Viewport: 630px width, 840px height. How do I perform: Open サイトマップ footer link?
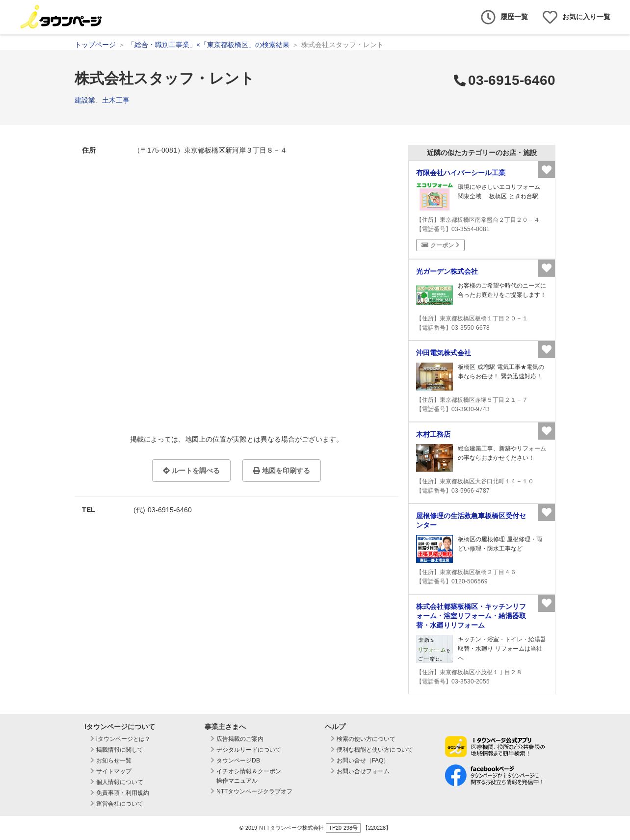114,771
